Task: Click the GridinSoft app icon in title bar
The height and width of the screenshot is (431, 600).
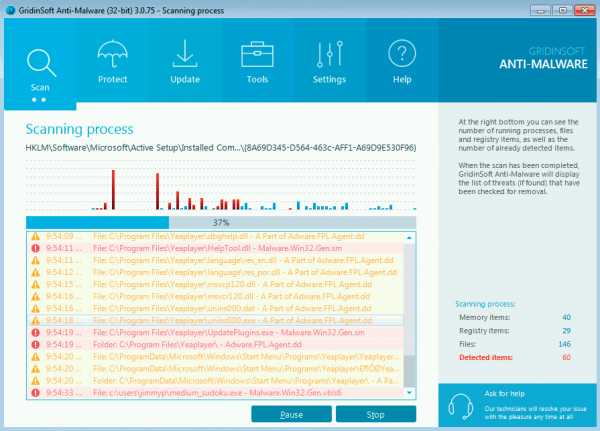Action: (x=11, y=10)
